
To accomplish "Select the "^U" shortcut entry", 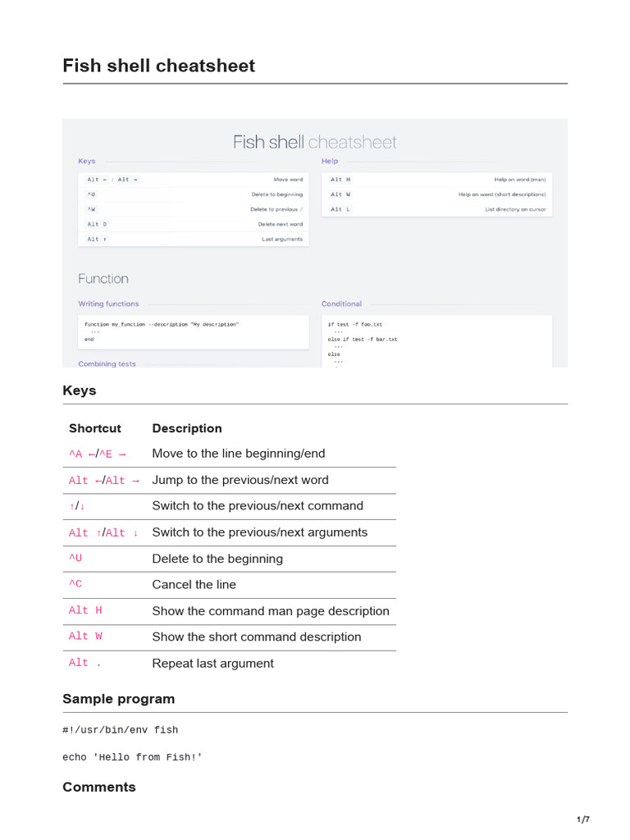I will coord(75,559).
